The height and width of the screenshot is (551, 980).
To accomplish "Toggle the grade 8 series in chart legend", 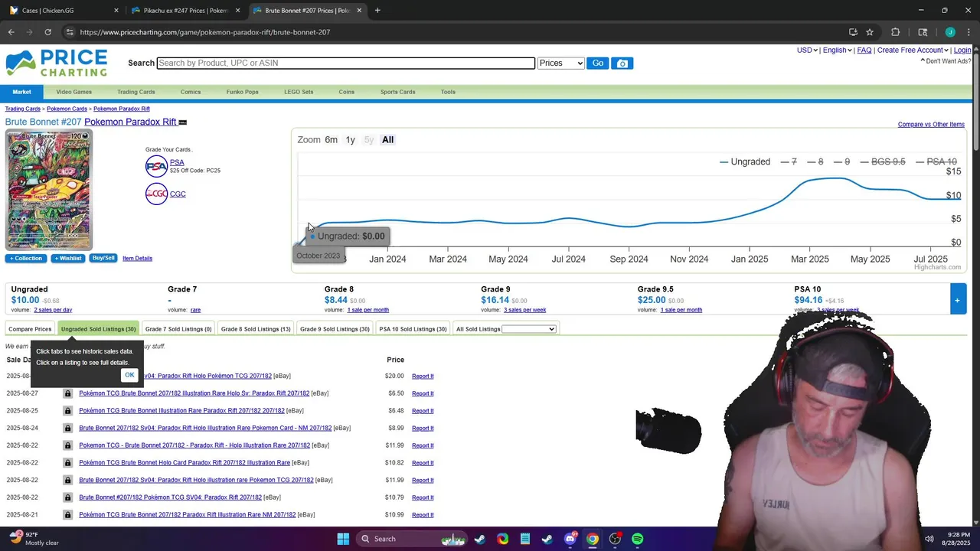I will point(815,161).
